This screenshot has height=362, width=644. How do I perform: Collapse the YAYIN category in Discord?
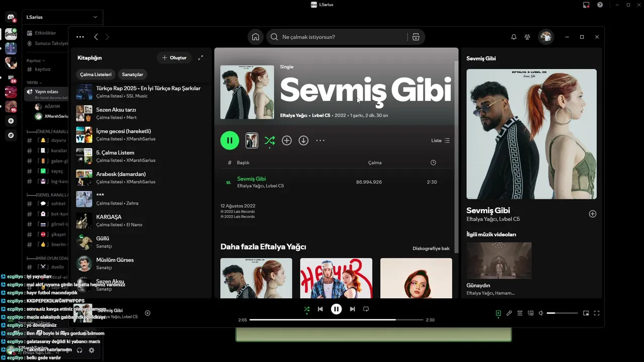point(34,82)
